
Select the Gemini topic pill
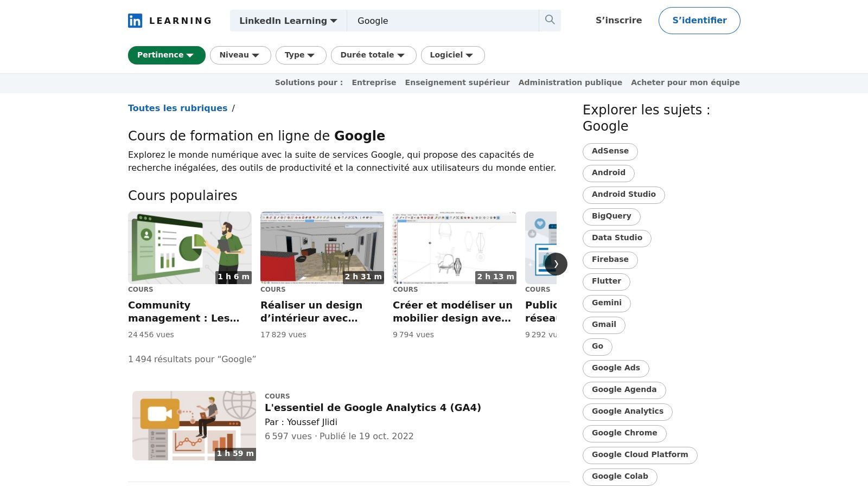(607, 303)
